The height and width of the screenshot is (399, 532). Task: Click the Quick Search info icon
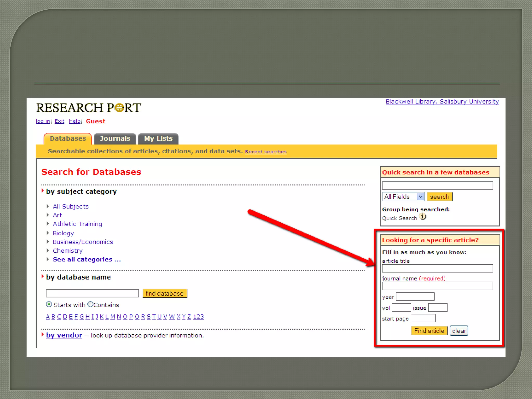[423, 216]
